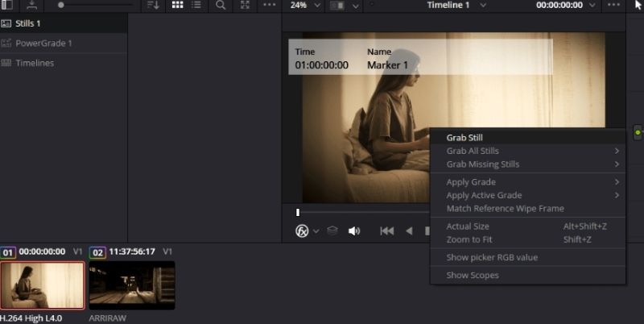Expand the Timeline 1 selector dropdown

tap(484, 6)
